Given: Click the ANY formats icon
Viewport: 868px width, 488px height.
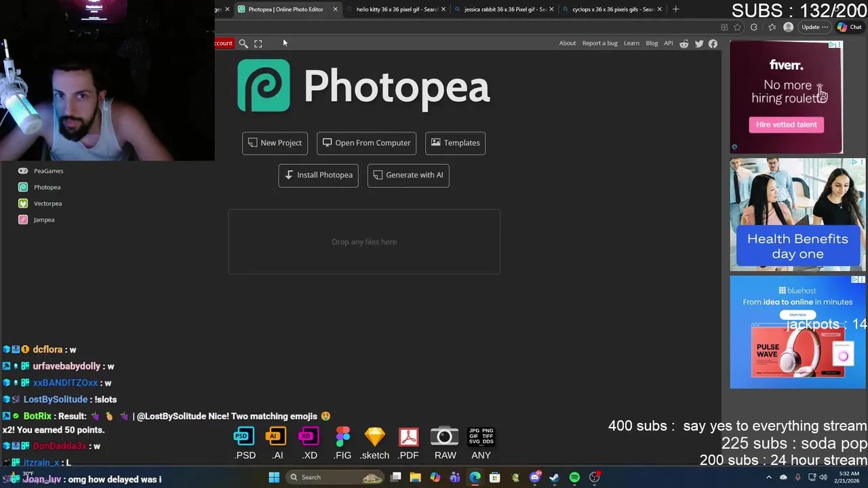Looking at the screenshot, I should click(481, 443).
